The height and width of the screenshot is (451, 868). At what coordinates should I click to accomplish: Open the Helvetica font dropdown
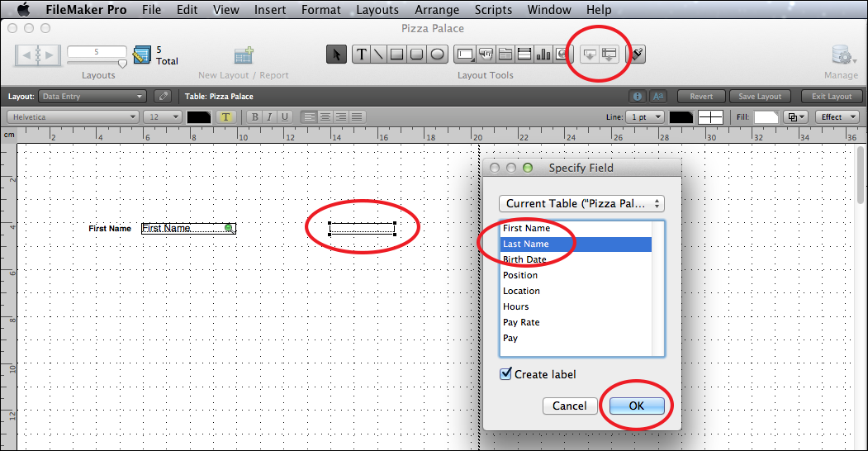pos(73,116)
